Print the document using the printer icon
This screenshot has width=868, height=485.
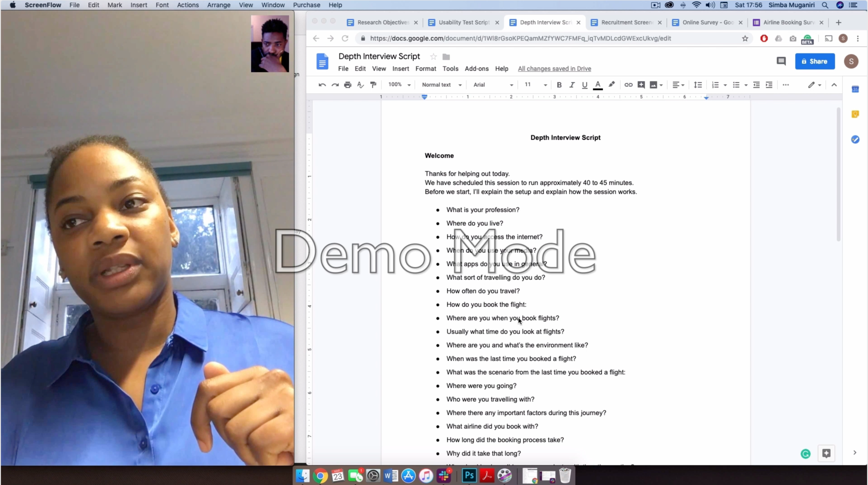click(x=348, y=85)
